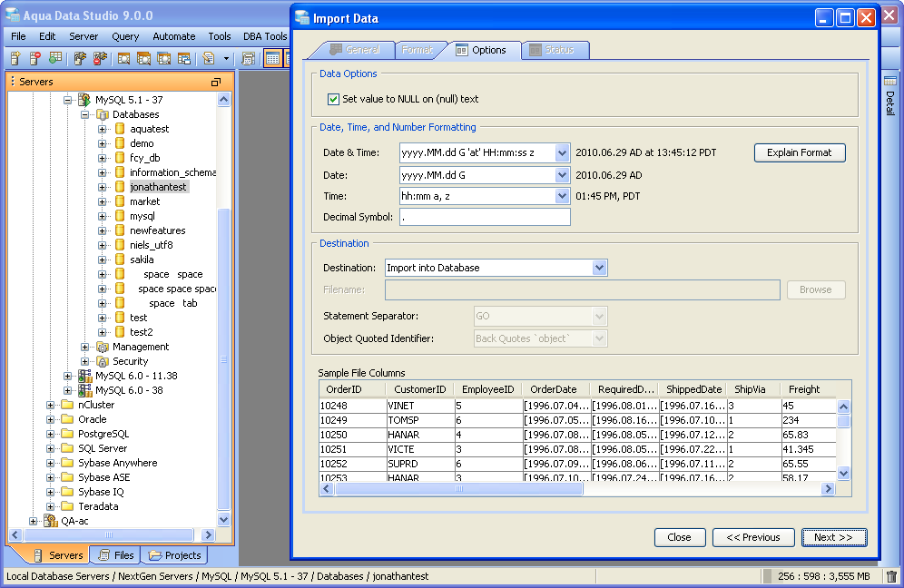
Task: Click the Browse button next to Filename
Action: (816, 290)
